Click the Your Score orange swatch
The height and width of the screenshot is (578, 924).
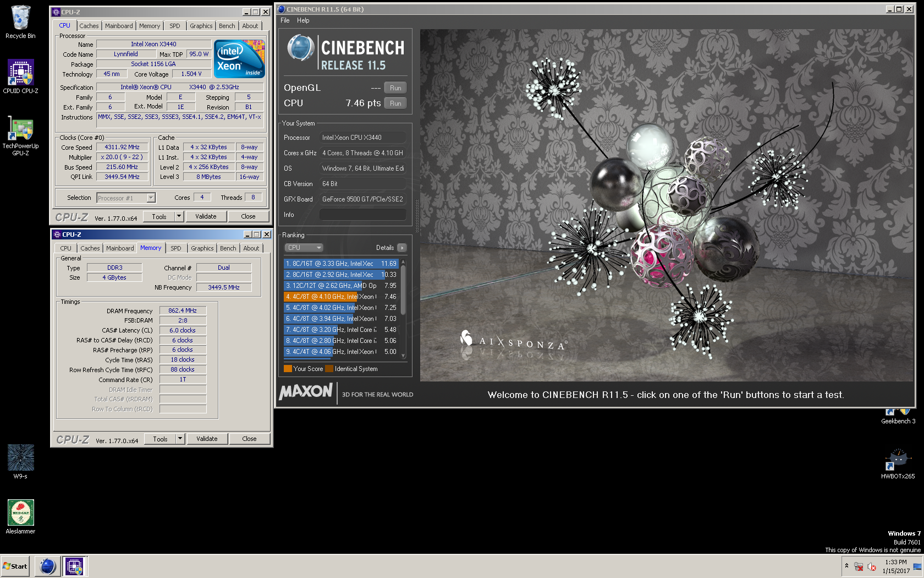point(288,369)
